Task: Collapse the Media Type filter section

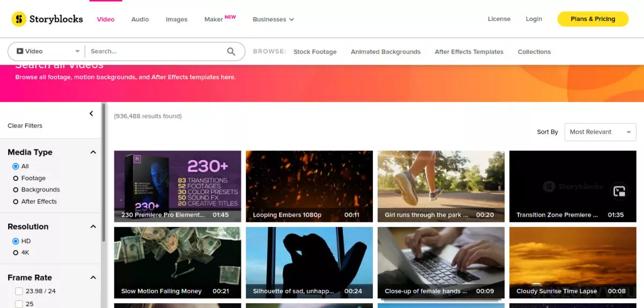Action: (93, 152)
